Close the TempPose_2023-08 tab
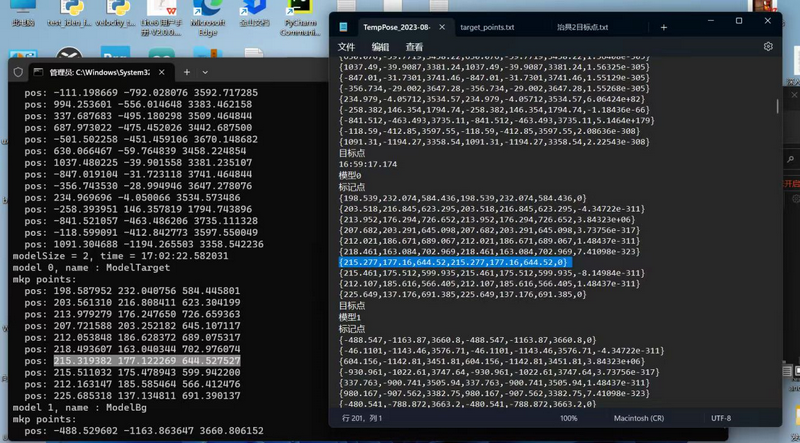This screenshot has height=443, width=800. (441, 27)
